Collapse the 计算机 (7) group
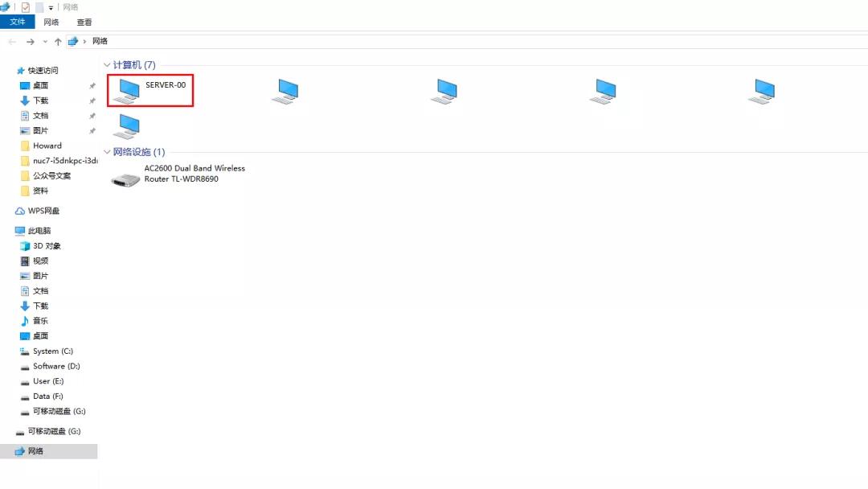 point(107,65)
